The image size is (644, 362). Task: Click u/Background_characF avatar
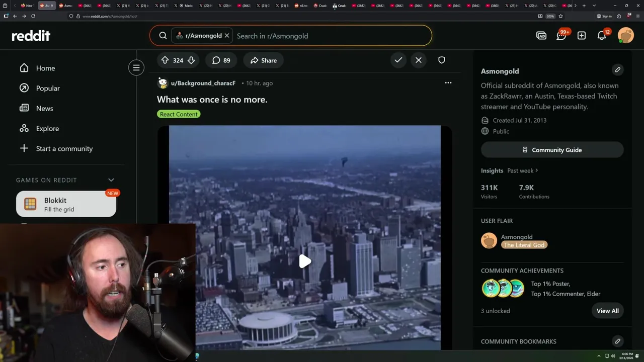(x=163, y=83)
